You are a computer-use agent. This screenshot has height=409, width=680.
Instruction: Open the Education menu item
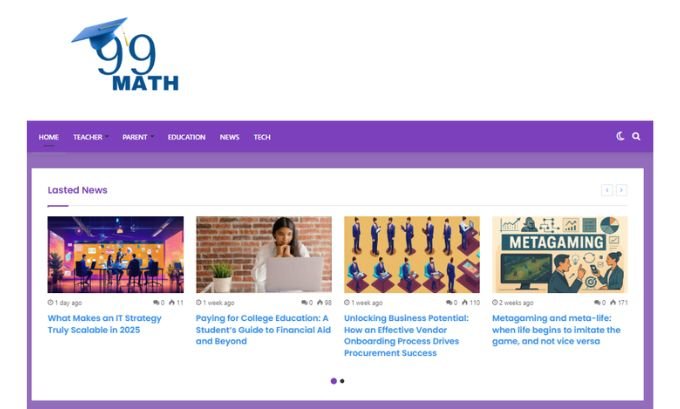[186, 137]
